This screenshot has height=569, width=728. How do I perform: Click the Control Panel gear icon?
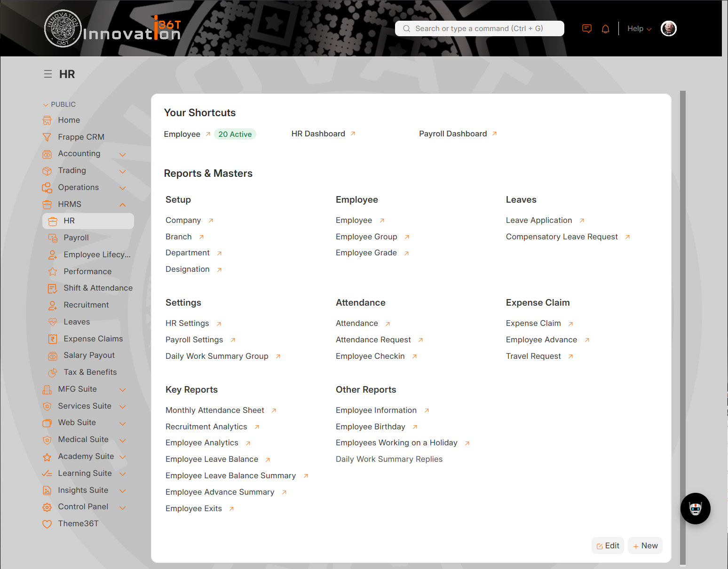47,507
